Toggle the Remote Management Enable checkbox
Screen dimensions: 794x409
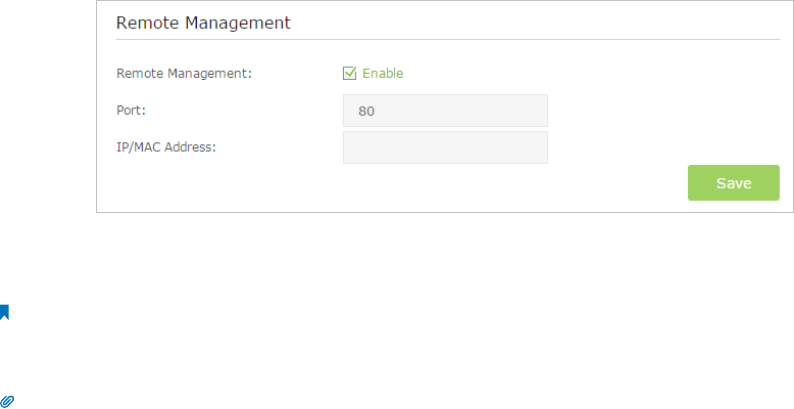coord(350,73)
